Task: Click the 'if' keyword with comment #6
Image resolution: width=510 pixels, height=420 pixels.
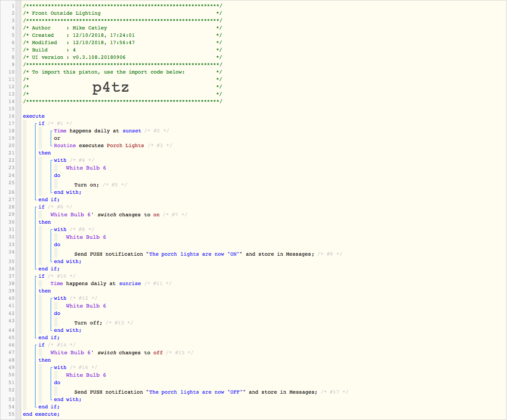Action: click(x=42, y=207)
